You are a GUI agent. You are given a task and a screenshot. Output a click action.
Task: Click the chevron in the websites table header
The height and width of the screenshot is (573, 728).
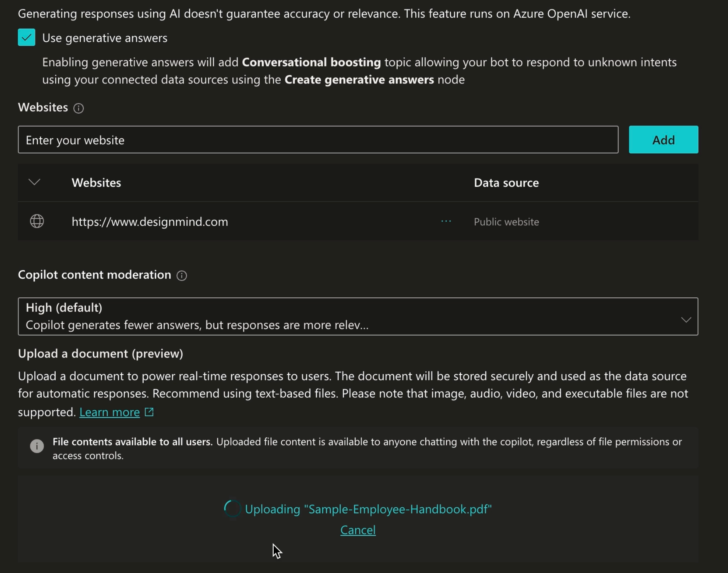[x=34, y=182]
